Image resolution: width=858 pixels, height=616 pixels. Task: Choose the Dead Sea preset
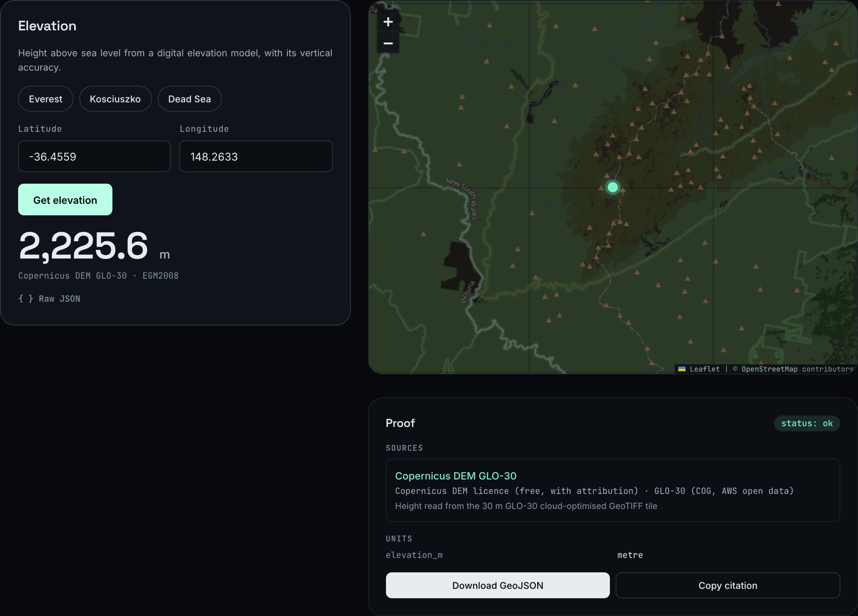[189, 99]
